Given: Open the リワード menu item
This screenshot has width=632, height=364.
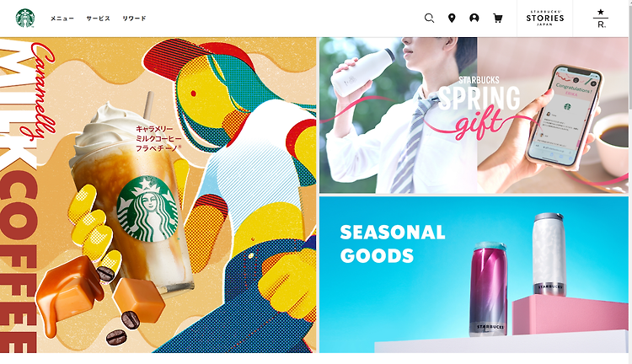Looking at the screenshot, I should click(134, 19).
